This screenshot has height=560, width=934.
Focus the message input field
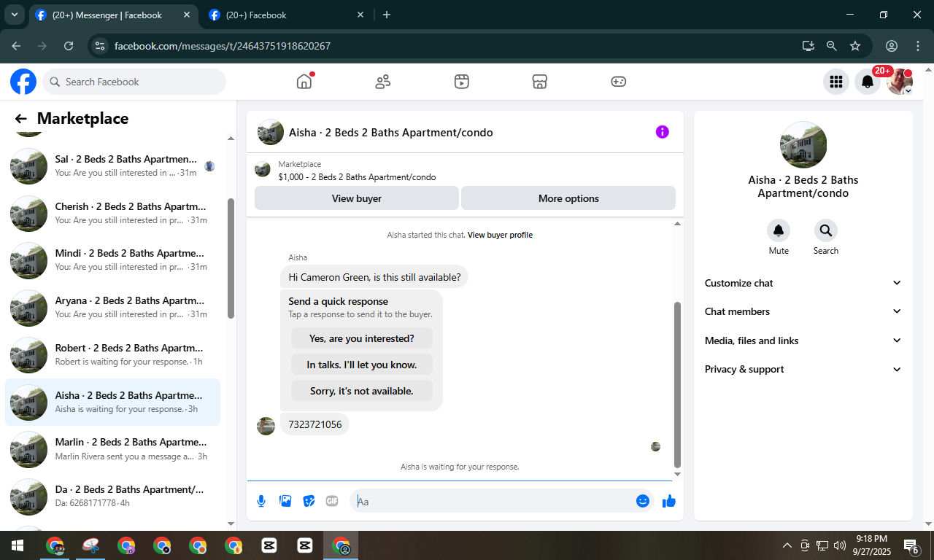493,501
